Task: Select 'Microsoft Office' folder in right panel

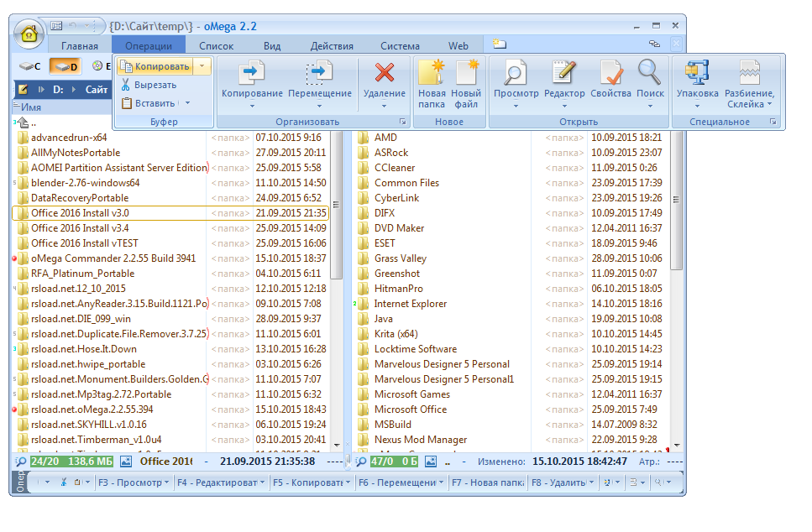Action: [510, 409]
